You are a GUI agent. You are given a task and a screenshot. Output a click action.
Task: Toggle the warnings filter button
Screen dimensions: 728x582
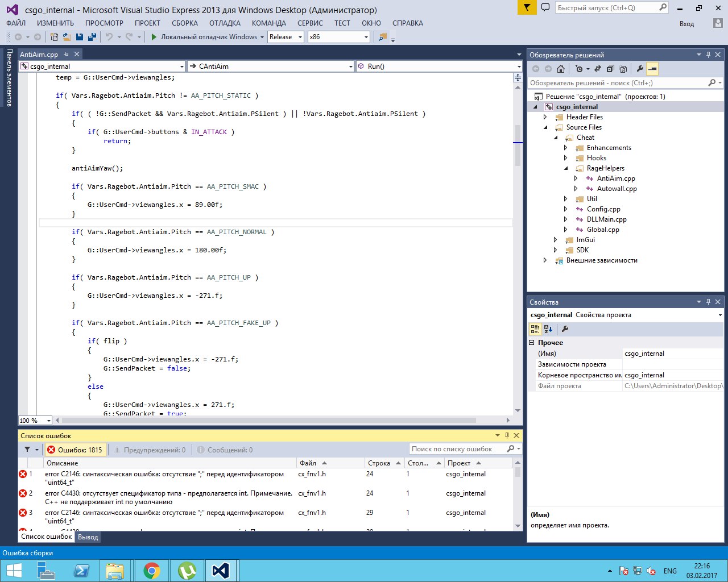pyautogui.click(x=150, y=450)
